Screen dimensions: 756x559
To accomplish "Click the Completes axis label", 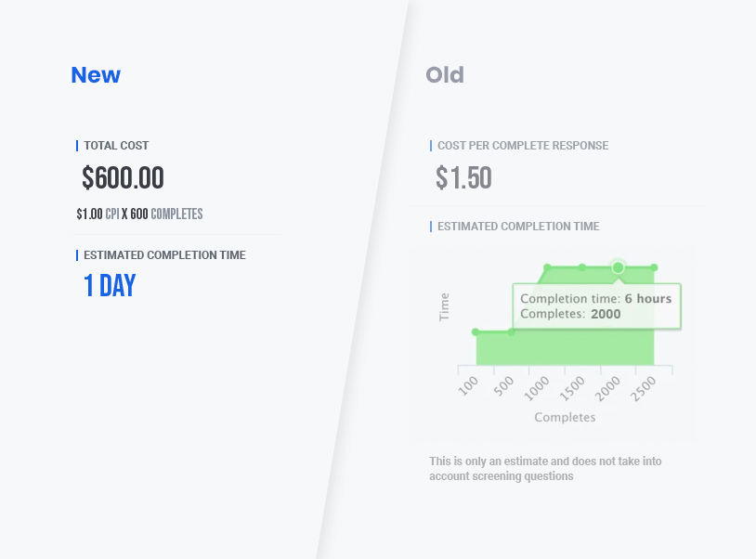I will (565, 417).
